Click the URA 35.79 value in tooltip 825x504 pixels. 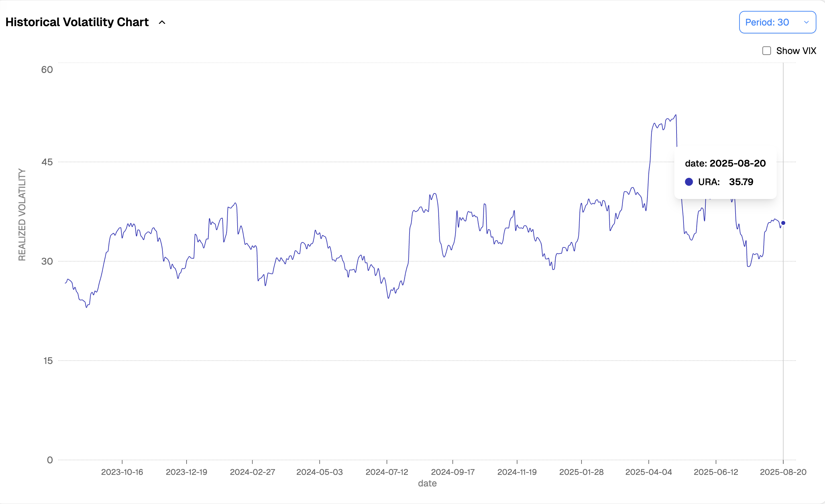tap(741, 182)
